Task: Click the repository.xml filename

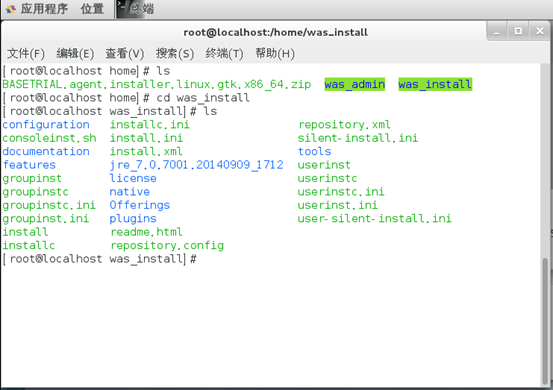Action: tap(345, 124)
